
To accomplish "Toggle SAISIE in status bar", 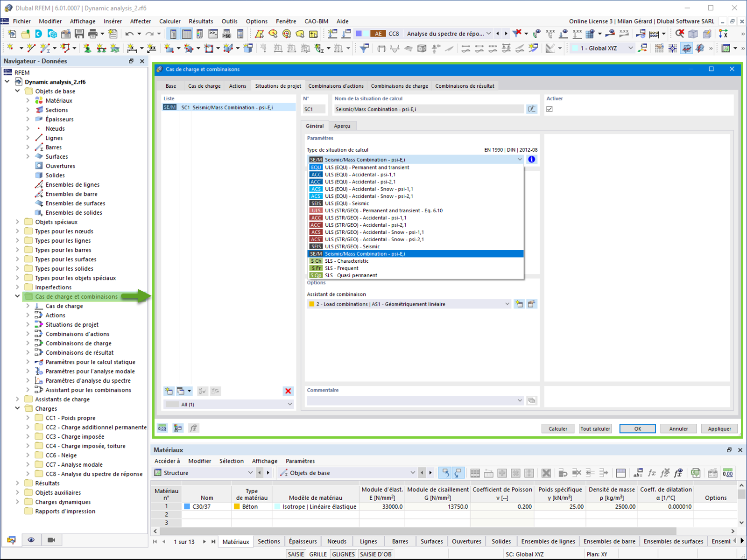I will pyautogui.click(x=296, y=554).
